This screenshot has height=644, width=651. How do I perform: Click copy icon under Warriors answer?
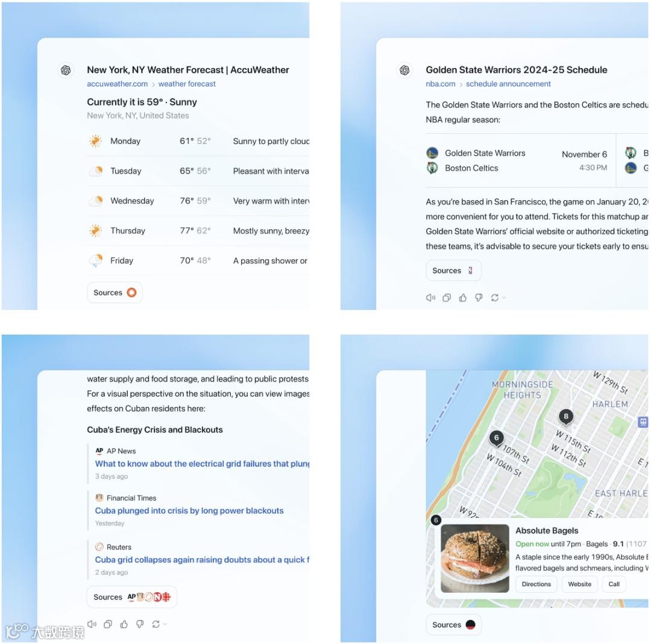click(x=447, y=298)
